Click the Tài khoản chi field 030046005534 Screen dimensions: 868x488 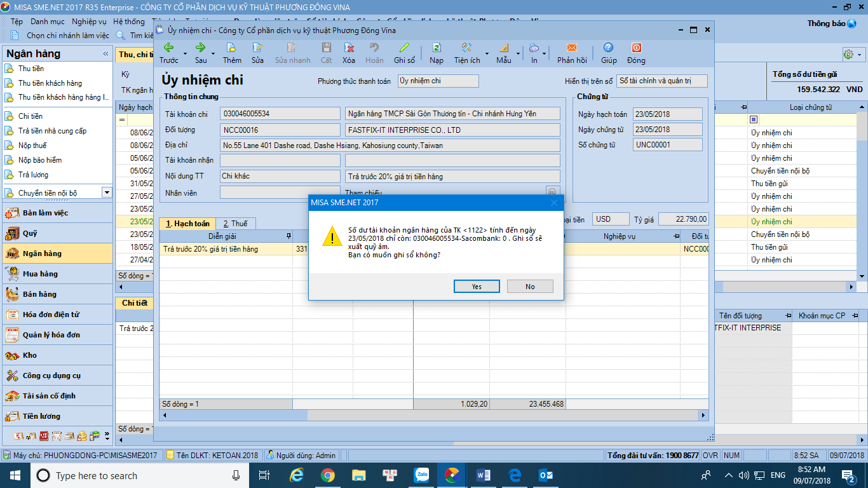pyautogui.click(x=280, y=114)
